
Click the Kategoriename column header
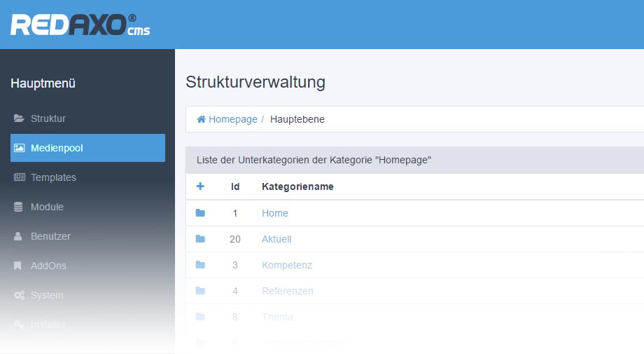[297, 186]
